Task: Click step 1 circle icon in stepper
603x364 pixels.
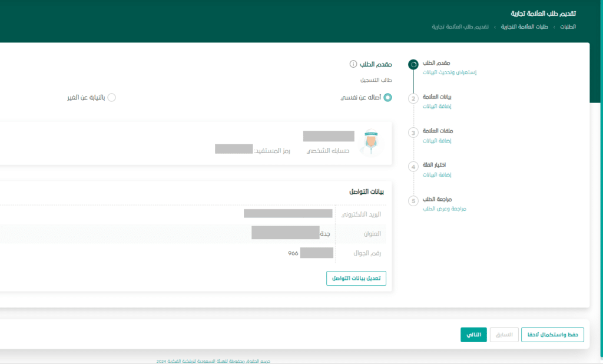Action: (413, 64)
